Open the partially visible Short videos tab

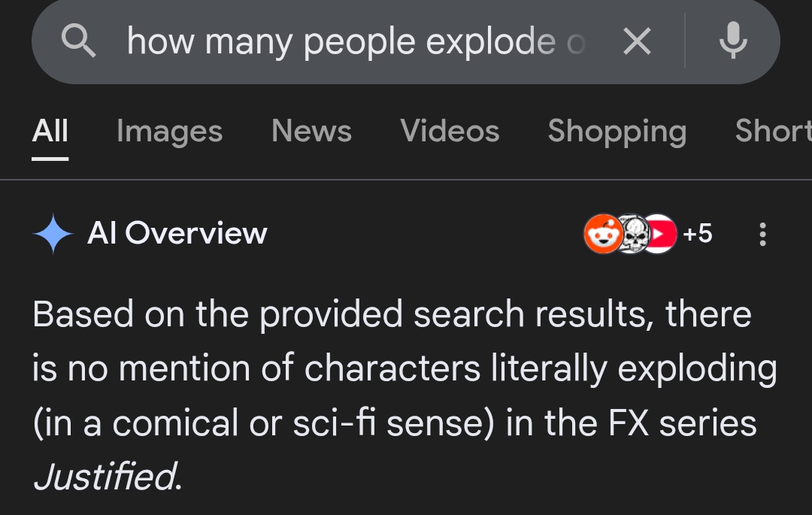773,132
